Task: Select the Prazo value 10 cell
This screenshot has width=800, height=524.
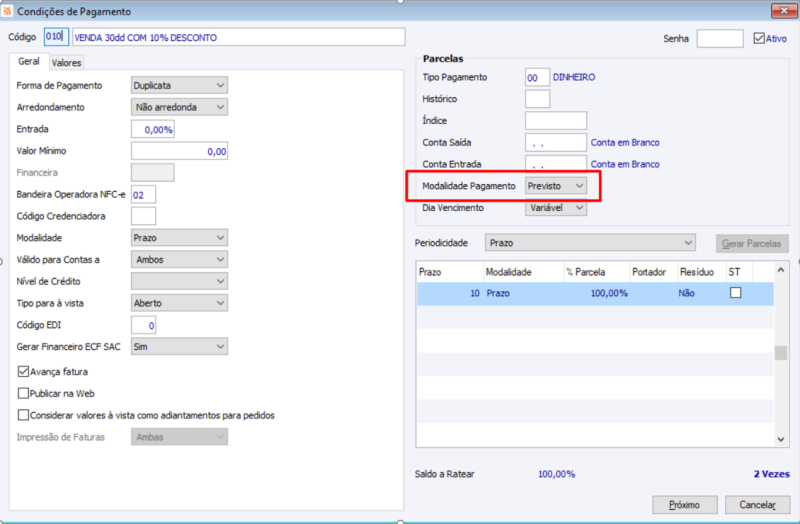Action: click(x=450, y=293)
